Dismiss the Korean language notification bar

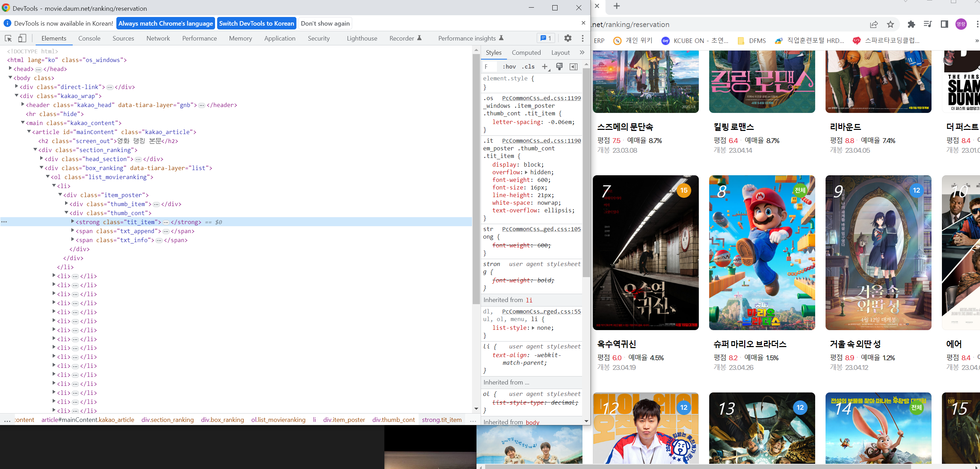tap(583, 23)
